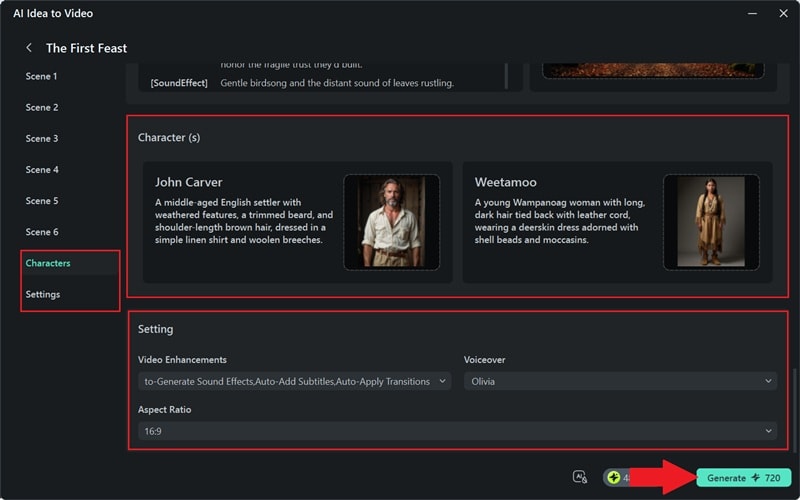Open the Voiceover dropdown showing Olivia
The width and height of the screenshot is (800, 500).
pos(620,381)
